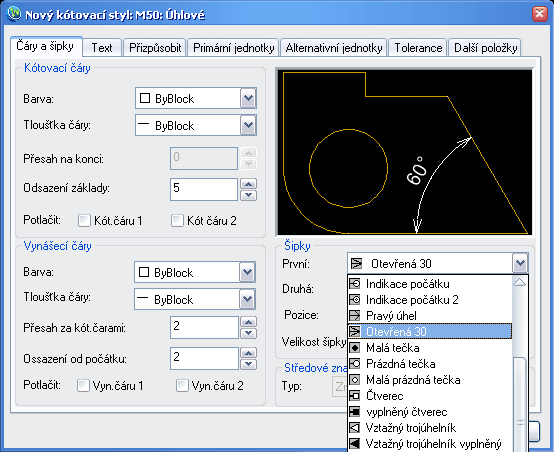Toggle the Kót čáru 2 checkbox
The width and height of the screenshot is (554, 452).
(x=177, y=221)
